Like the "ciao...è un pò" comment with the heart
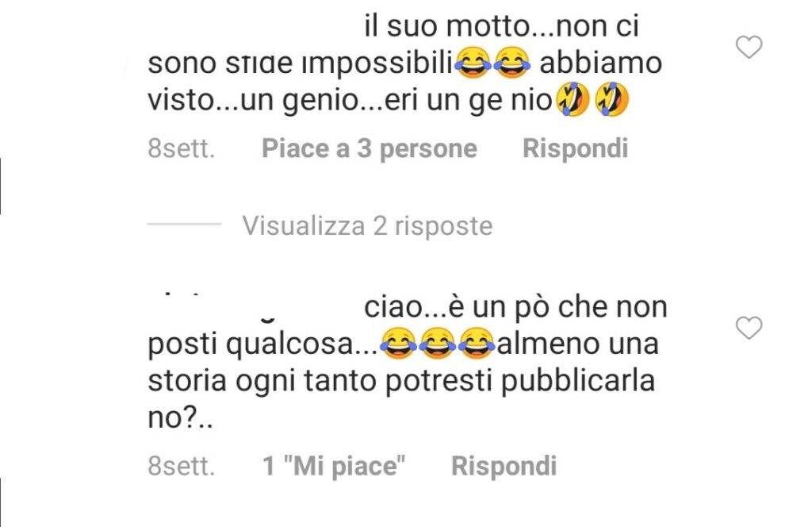Viewport: 812px width, 527px height. (x=749, y=328)
